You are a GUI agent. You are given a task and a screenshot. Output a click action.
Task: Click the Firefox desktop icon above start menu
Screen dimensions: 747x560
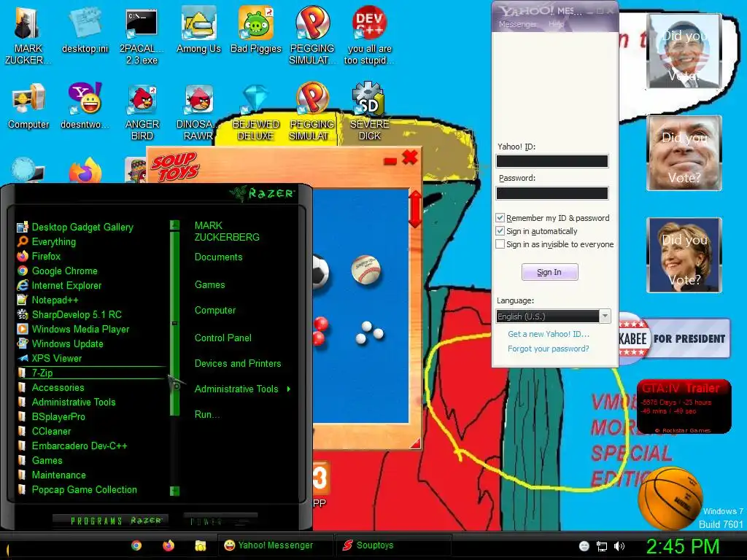85,171
